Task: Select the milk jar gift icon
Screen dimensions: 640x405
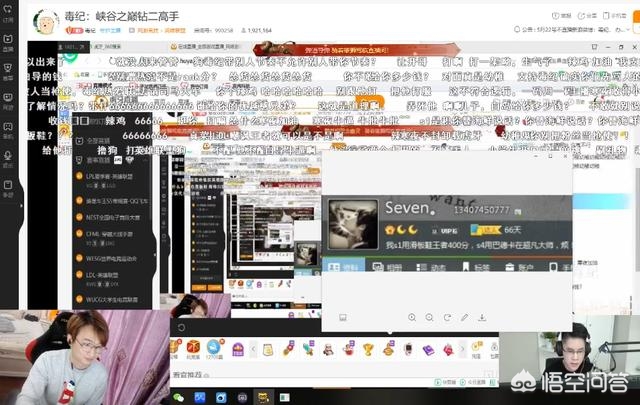Action: click(x=268, y=350)
